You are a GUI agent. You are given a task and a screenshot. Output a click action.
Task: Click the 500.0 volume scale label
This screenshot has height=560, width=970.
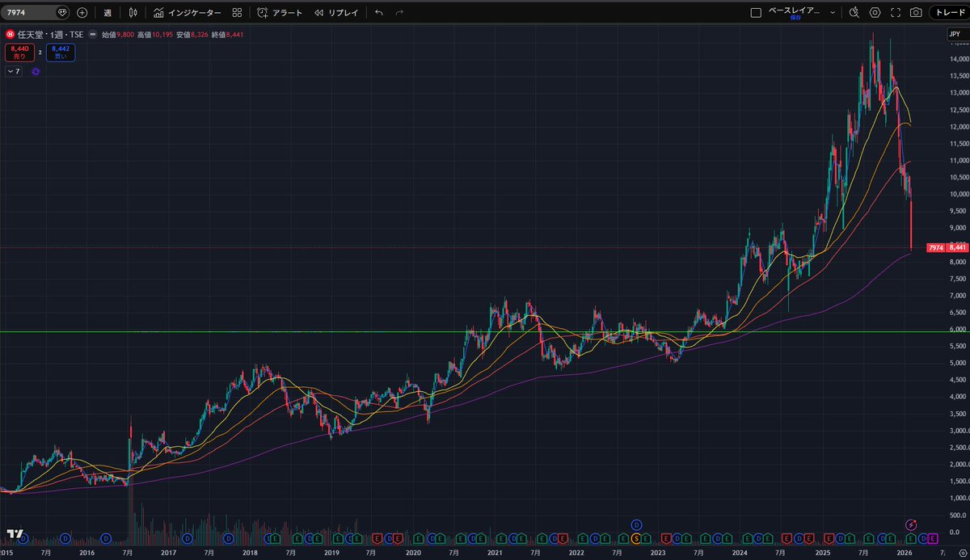coord(958,515)
